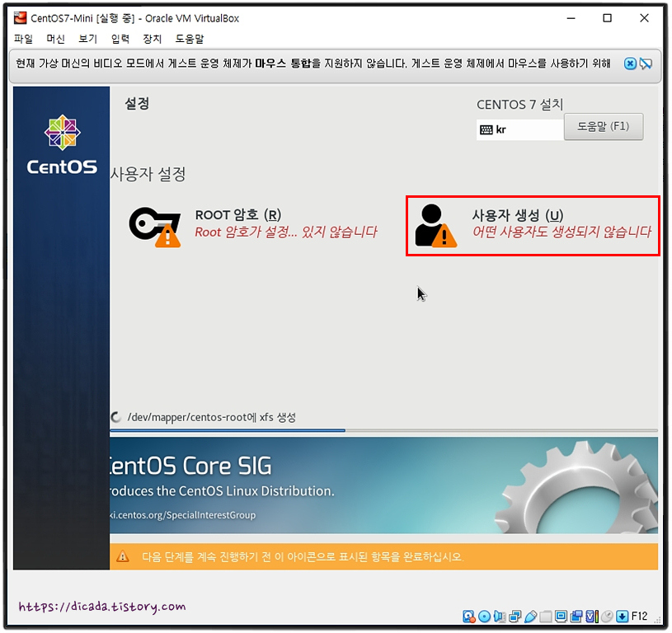Click the notification suppress icon in info bar
This screenshot has width=672, height=633.
646,63
